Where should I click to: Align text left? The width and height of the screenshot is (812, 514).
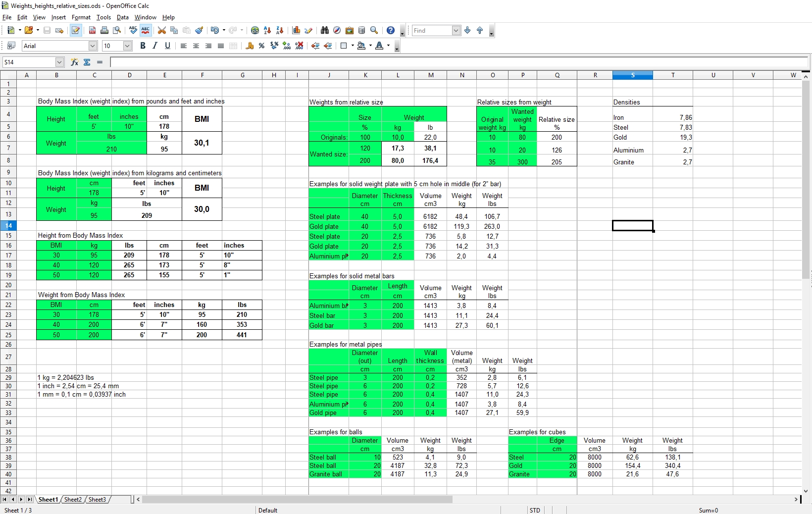click(x=184, y=46)
